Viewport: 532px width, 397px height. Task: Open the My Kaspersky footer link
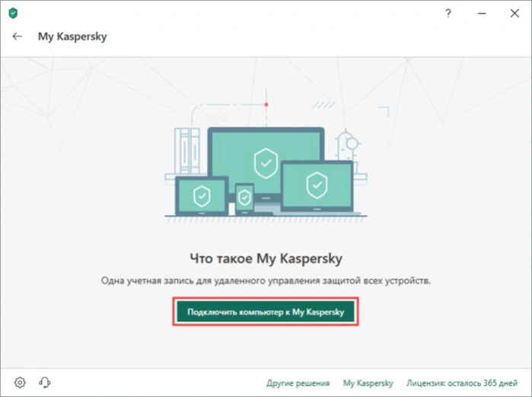tap(368, 383)
